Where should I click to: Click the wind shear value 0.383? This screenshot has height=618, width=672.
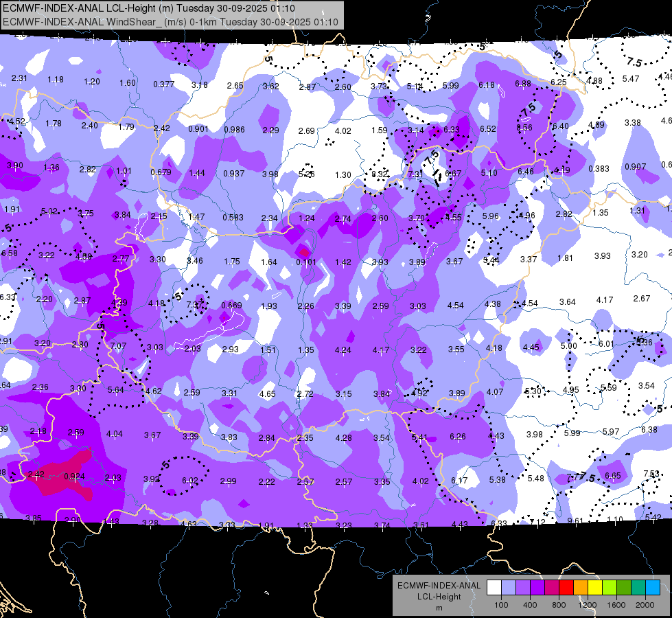point(599,168)
